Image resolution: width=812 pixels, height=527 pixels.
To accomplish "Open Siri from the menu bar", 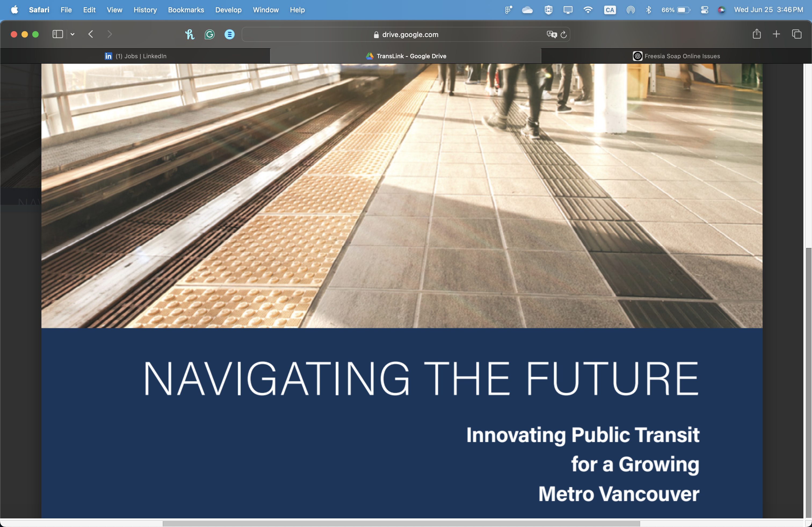I will 721,10.
